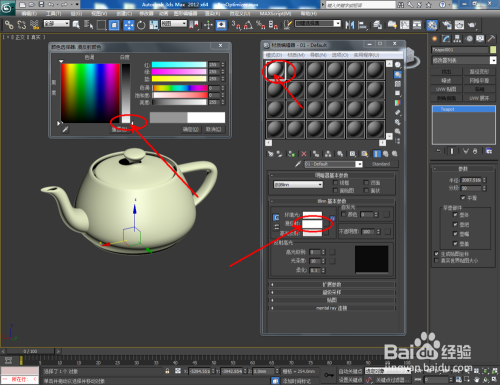Screen dimensions: 500x385
Task: Click the Select and Link chain icon
Action: tap(9, 25)
